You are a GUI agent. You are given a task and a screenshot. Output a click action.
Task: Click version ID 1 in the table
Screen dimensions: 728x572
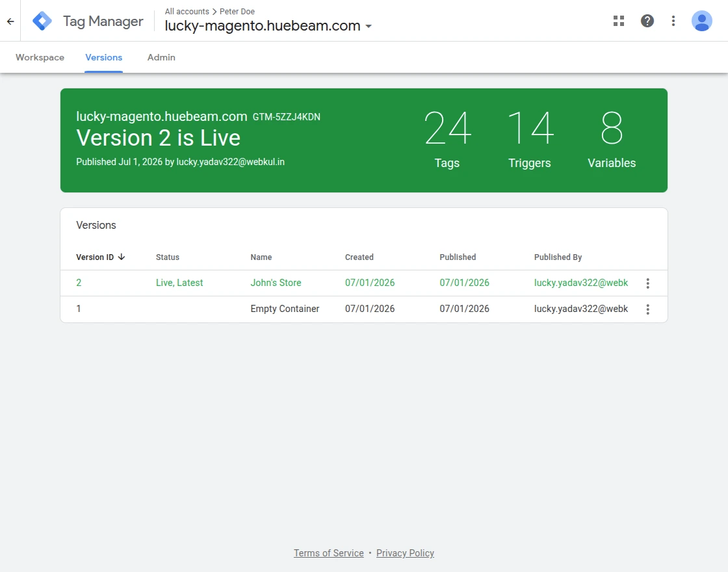(x=79, y=309)
